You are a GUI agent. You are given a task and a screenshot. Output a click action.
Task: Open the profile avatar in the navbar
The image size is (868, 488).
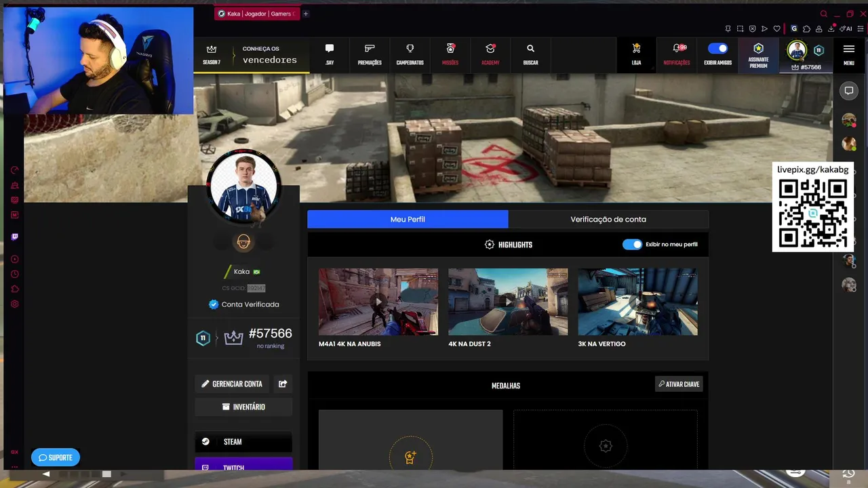coord(796,51)
